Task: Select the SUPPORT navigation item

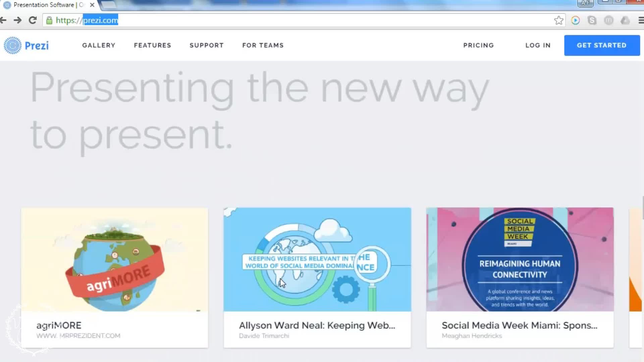Action: tap(207, 45)
